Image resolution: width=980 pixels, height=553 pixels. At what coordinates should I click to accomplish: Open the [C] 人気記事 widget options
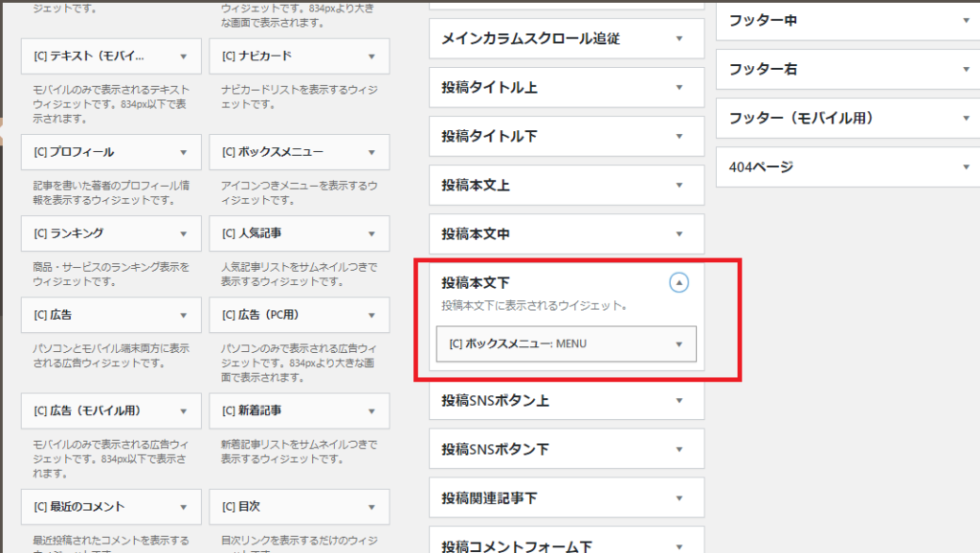[371, 233]
